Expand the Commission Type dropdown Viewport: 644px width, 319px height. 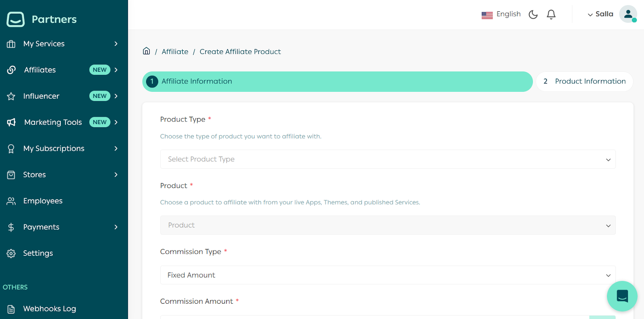point(388,275)
